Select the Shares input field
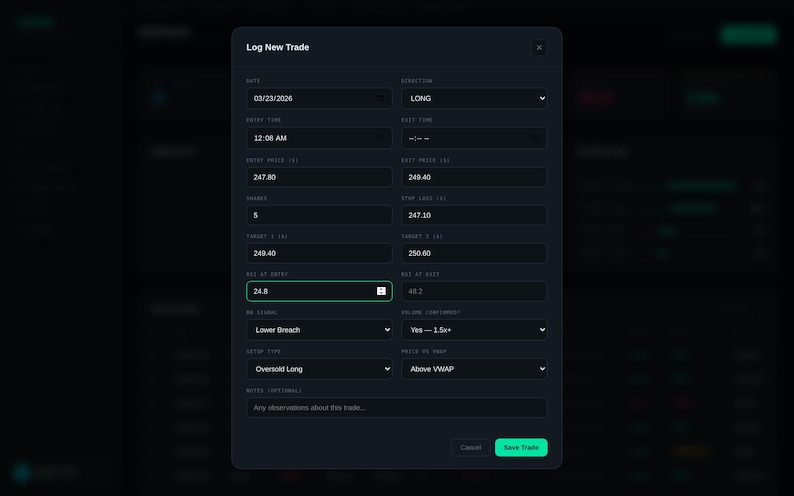The height and width of the screenshot is (496, 794). 319,215
